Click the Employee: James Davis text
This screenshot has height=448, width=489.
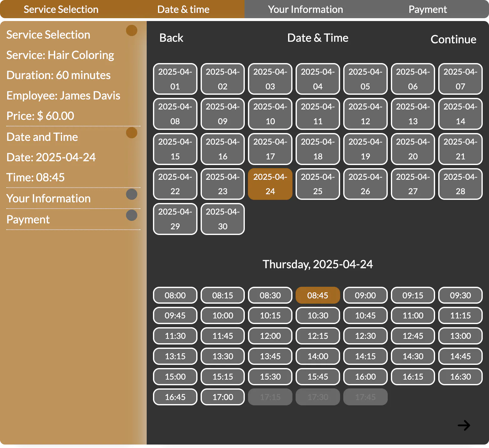[x=63, y=96]
